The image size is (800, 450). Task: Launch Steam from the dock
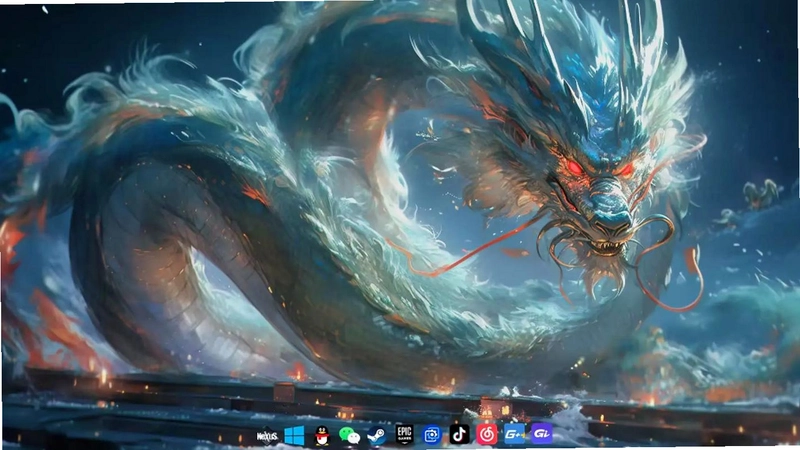click(377, 436)
